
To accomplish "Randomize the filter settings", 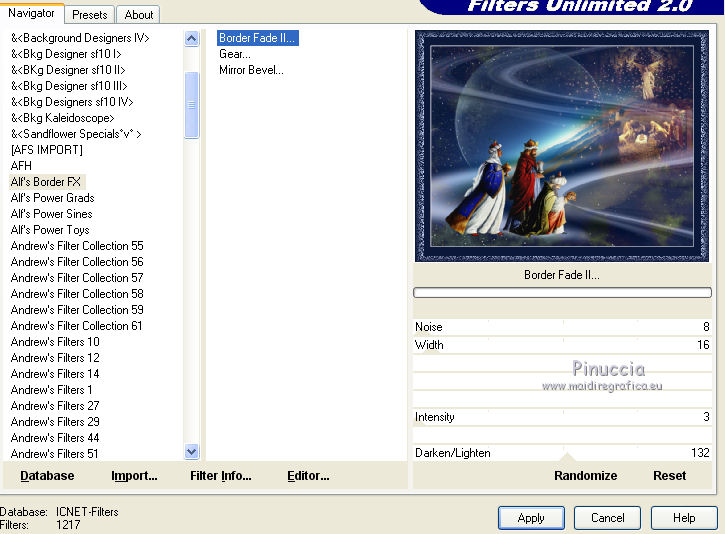I will click(585, 476).
